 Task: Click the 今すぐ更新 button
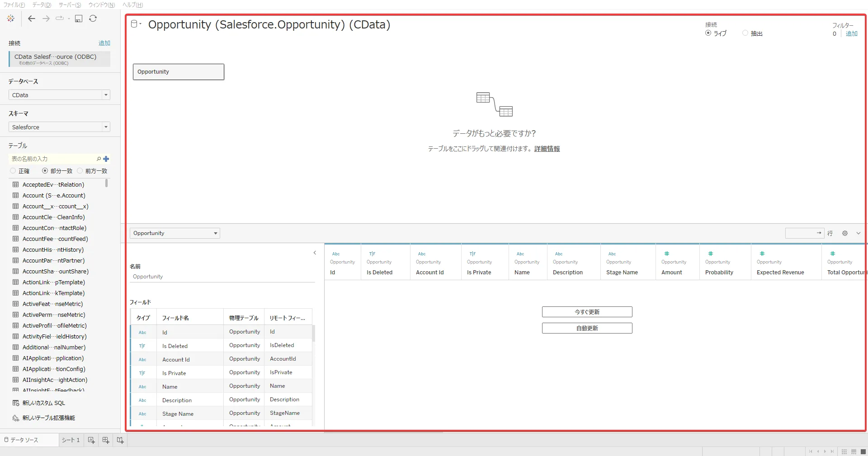click(587, 311)
